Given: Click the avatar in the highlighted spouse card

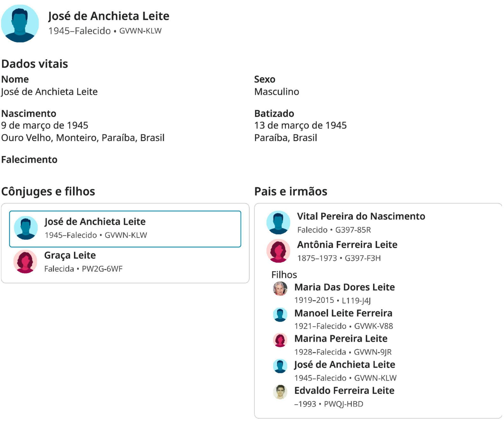Looking at the screenshot, I should 26,228.
